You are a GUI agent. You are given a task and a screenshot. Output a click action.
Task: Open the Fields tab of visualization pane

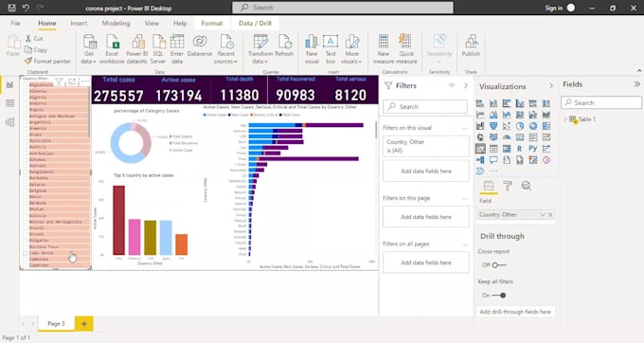pos(489,186)
